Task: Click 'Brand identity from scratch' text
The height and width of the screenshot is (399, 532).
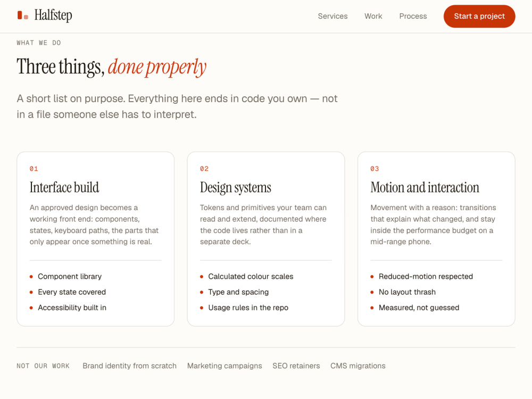Action: tap(130, 366)
